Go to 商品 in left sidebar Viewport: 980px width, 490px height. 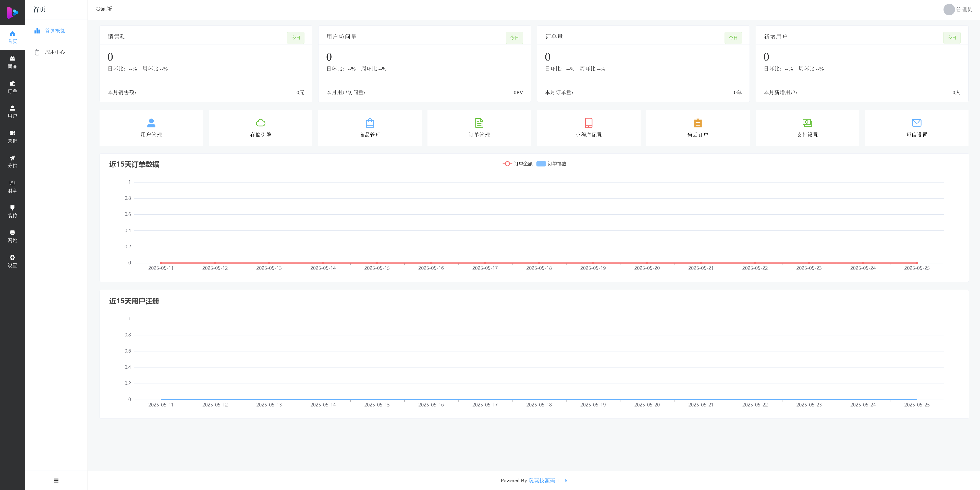click(x=12, y=62)
